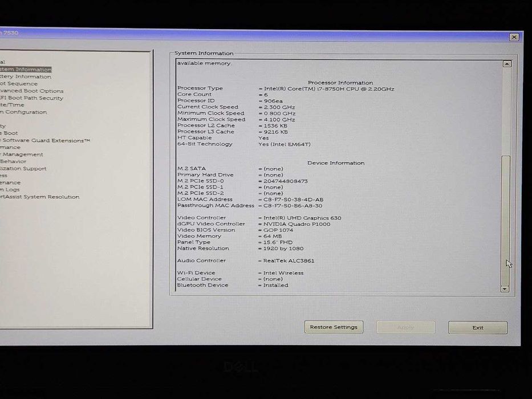Select the Date/Time entry
This screenshot has height=399, width=532.
pyautogui.click(x=12, y=105)
